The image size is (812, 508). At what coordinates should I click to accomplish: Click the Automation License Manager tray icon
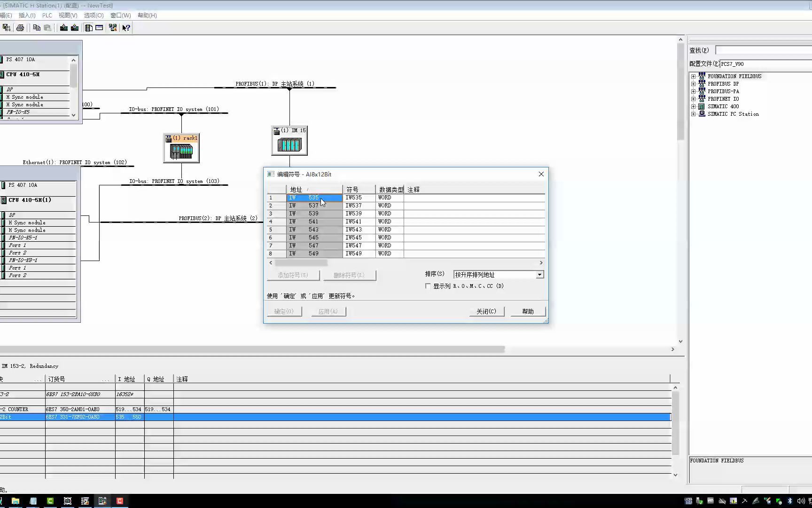pos(688,501)
